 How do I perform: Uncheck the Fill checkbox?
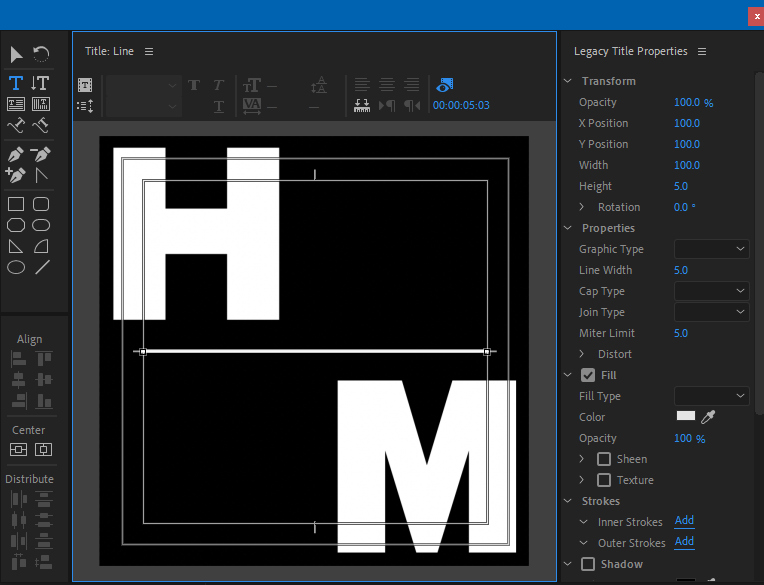pyautogui.click(x=588, y=375)
